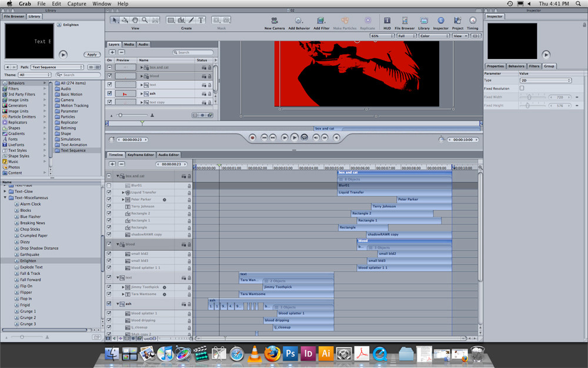Toggle blood dripping track checkbox
Image resolution: width=588 pixels, height=368 pixels.
109,321
